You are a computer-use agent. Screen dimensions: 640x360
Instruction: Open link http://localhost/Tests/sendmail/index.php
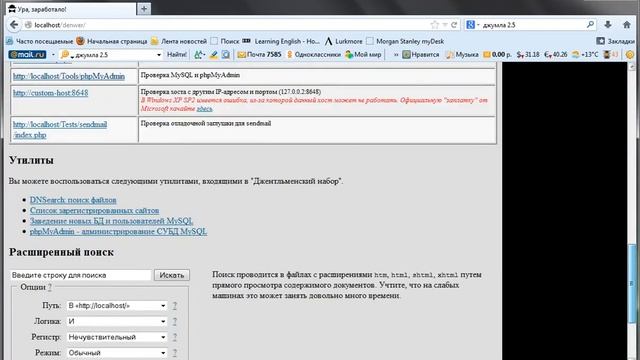[60, 129]
